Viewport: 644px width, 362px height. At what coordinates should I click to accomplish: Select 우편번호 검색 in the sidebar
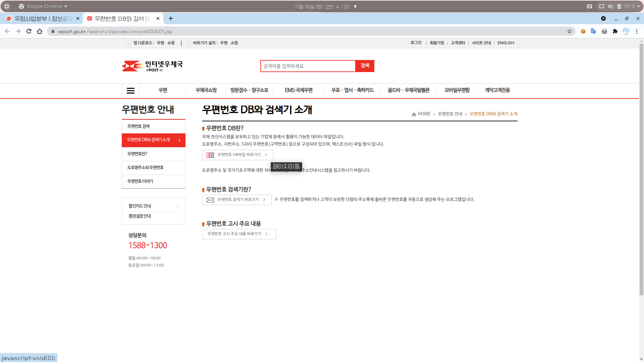(x=139, y=126)
